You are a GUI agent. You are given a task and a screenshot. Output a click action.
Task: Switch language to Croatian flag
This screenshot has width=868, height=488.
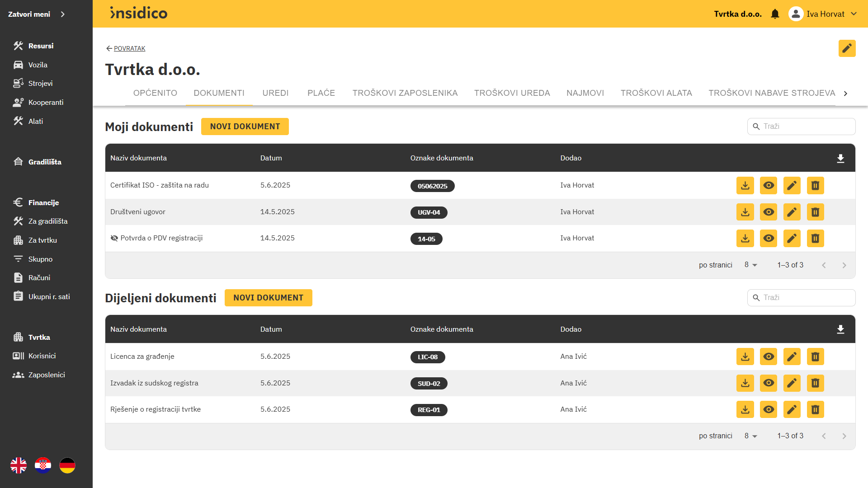pyautogui.click(x=43, y=465)
